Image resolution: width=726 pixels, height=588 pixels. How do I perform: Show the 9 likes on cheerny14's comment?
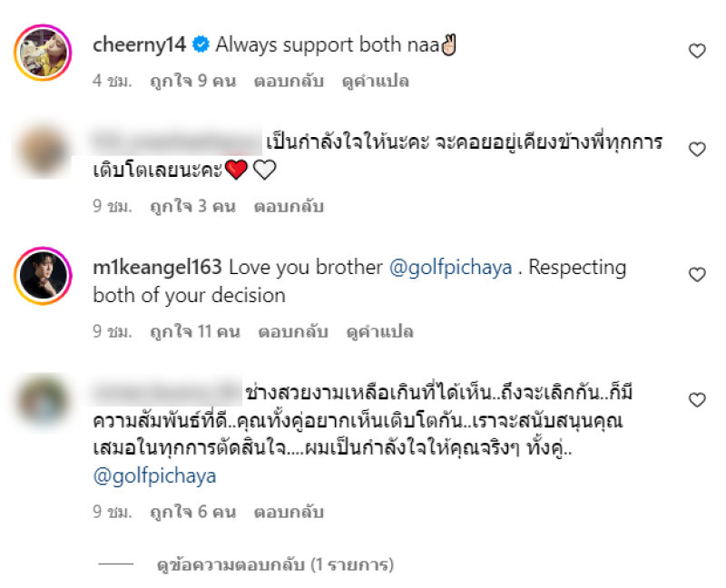193,81
